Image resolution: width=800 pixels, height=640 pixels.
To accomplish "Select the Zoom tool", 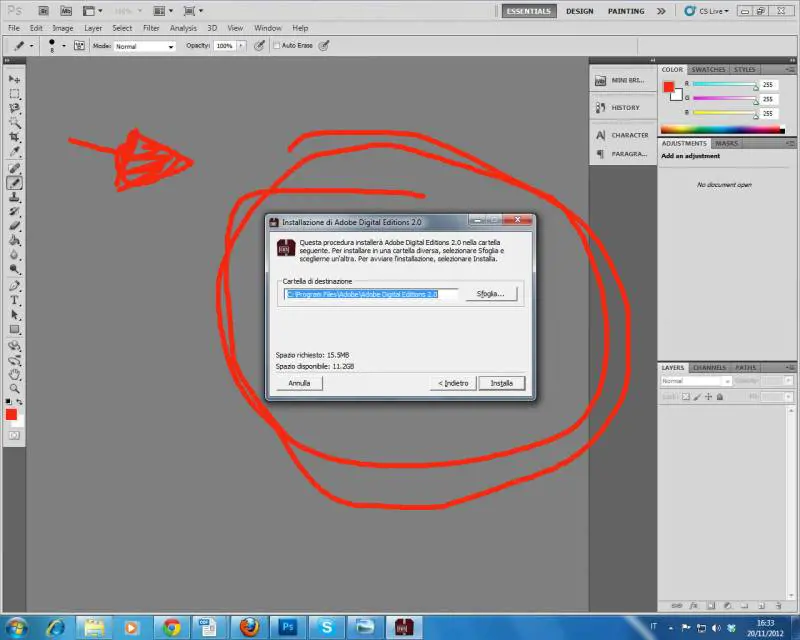I will tap(14, 389).
